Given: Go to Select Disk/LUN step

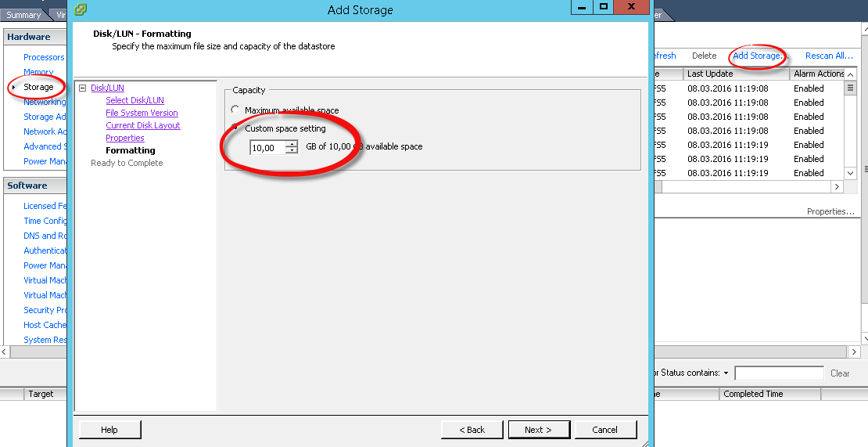Looking at the screenshot, I should pyautogui.click(x=135, y=100).
